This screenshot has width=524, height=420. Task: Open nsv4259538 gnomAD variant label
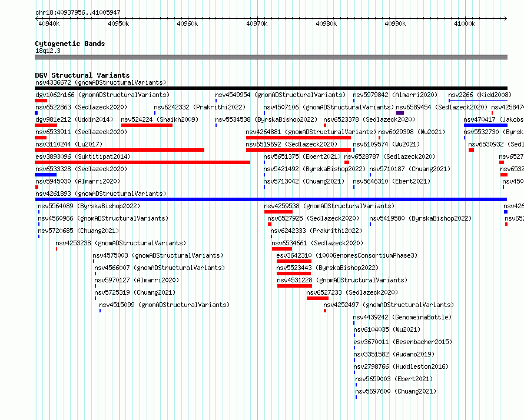329,206
